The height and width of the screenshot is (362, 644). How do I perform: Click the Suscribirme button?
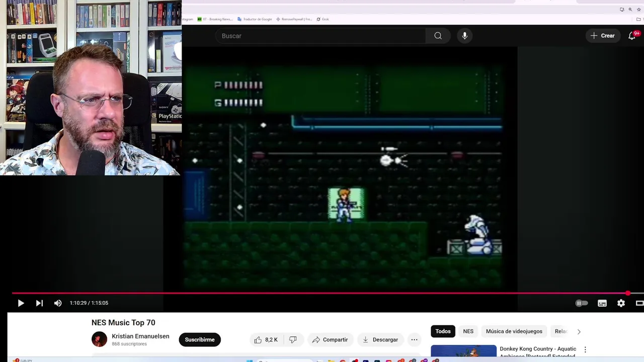(200, 340)
